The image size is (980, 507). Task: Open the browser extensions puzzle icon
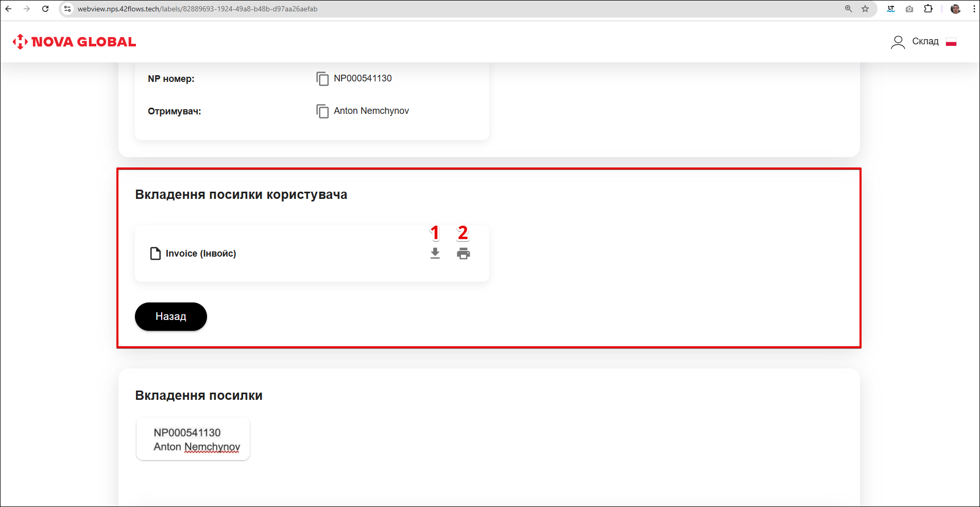tap(928, 9)
